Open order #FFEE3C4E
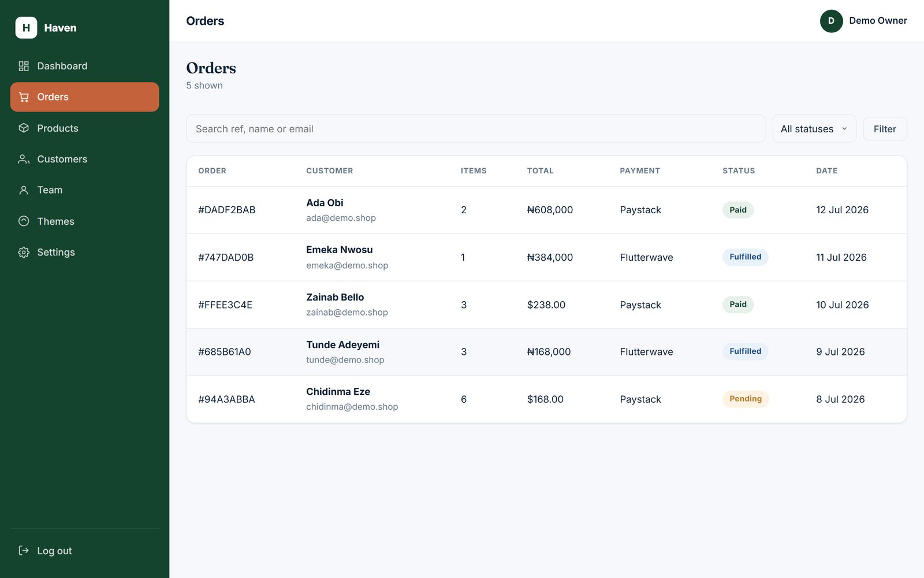Viewport: 924px width, 578px height. pyautogui.click(x=225, y=305)
